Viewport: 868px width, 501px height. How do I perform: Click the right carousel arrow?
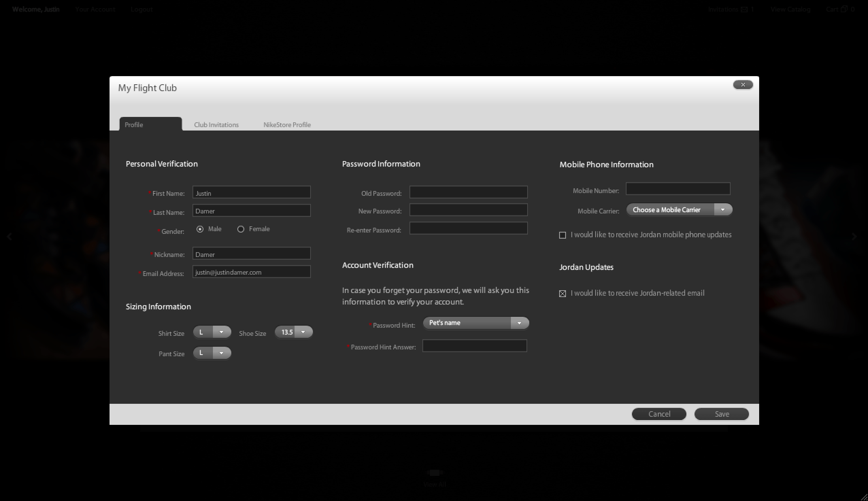854,236
